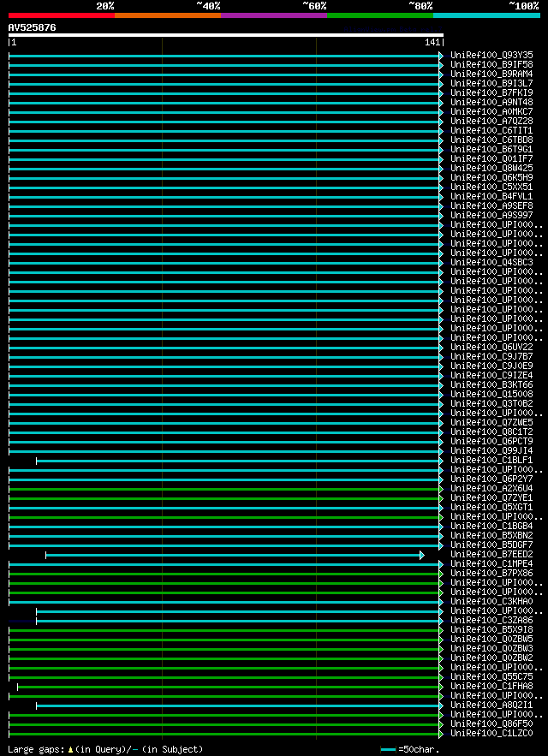This screenshot has height=756, width=548.
Task: Click the green alignment bar for UniRef100_A2X6U4
Action: click(x=226, y=489)
